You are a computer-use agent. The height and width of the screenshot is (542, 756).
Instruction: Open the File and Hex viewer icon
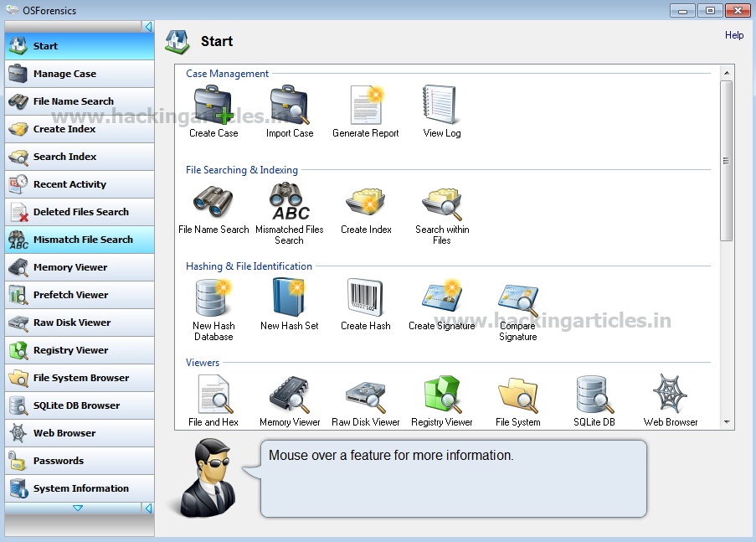click(215, 395)
